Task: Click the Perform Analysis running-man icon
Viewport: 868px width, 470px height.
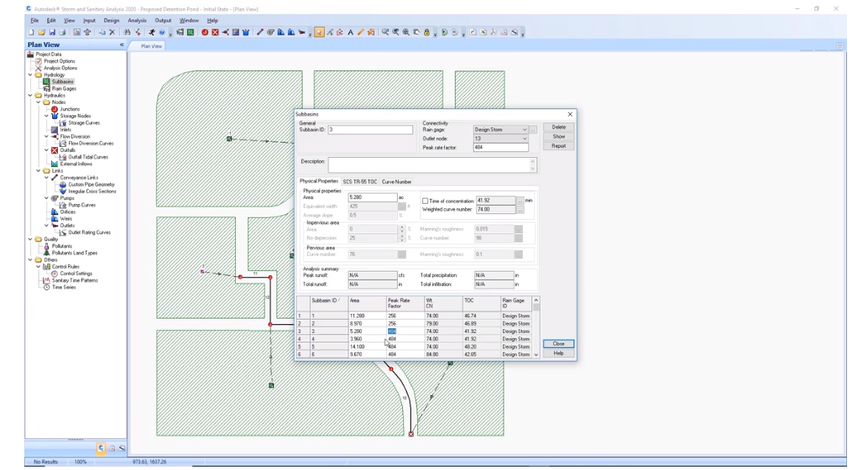Action: [152, 33]
